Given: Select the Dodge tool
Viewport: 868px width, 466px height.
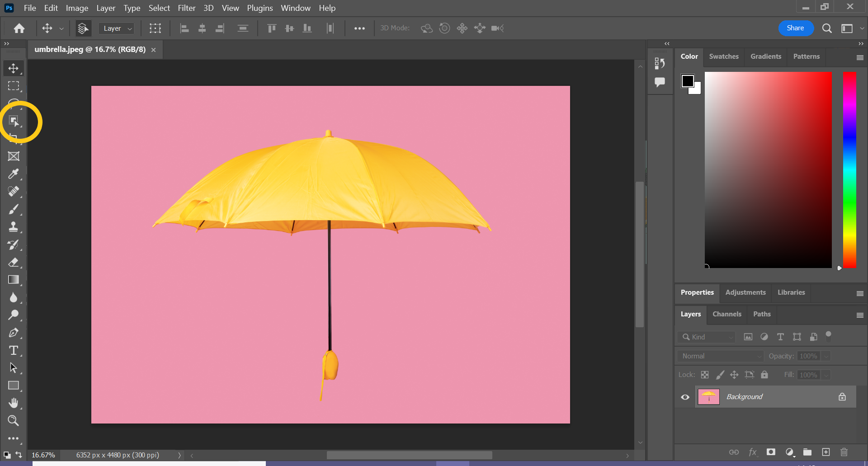Looking at the screenshot, I should pyautogui.click(x=14, y=315).
